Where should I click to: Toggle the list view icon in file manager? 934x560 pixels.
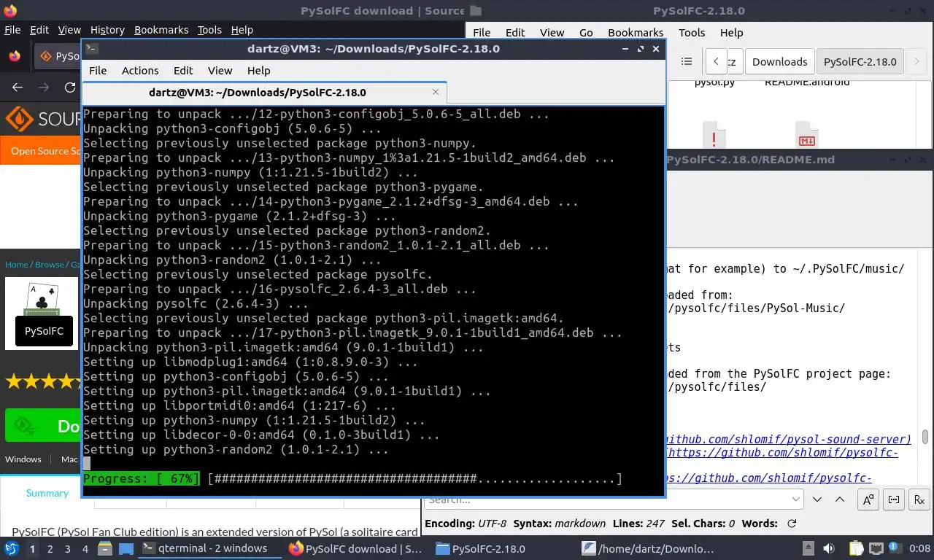(x=686, y=62)
